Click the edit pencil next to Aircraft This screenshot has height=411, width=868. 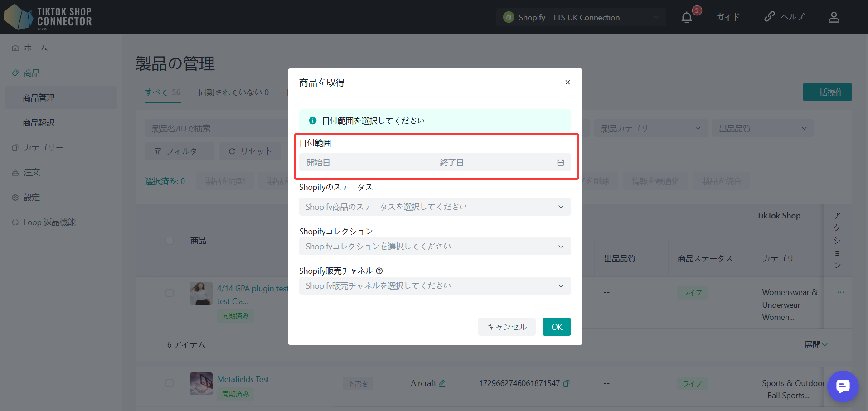442,383
